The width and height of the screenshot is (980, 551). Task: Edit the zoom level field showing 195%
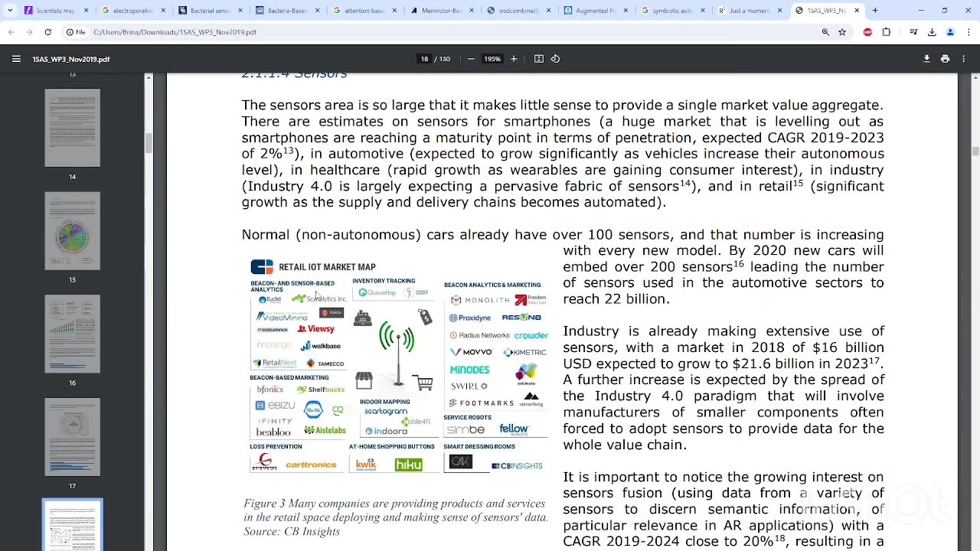(x=492, y=59)
